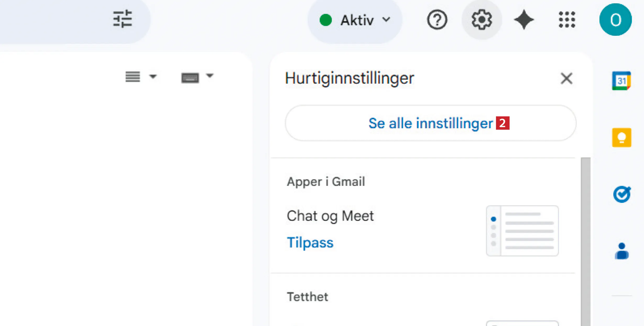Image resolution: width=644 pixels, height=326 pixels.
Task: Open Google Tasks in side panel
Action: pos(621,194)
